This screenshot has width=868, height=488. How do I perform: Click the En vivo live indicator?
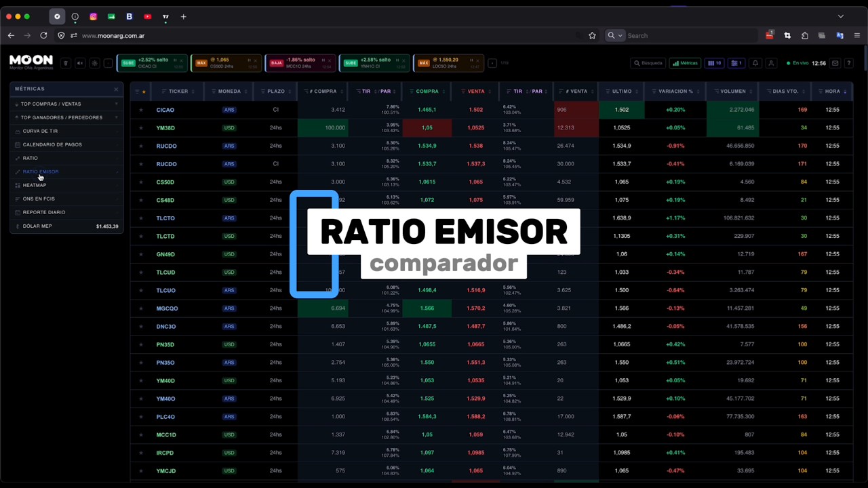click(x=797, y=63)
